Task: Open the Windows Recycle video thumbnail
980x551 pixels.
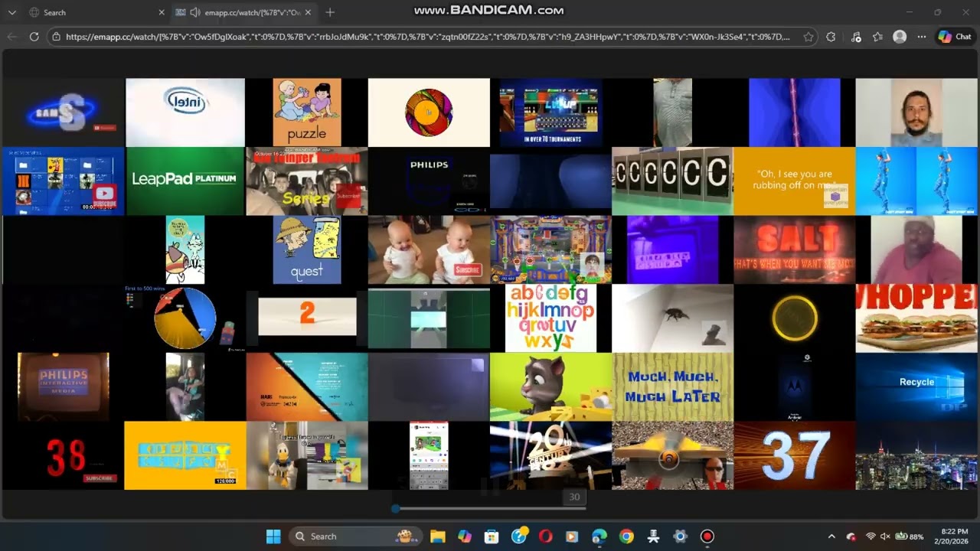Action: (x=916, y=386)
